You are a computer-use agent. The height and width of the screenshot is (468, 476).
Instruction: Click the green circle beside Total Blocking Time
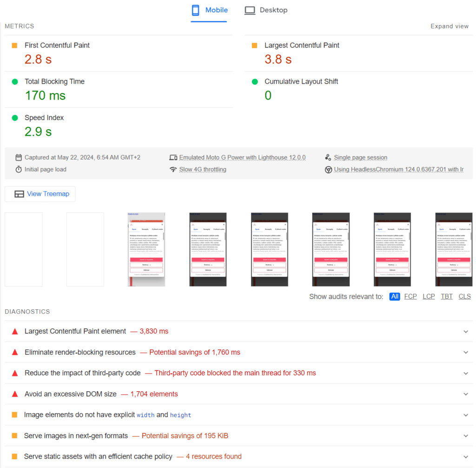pyautogui.click(x=14, y=81)
